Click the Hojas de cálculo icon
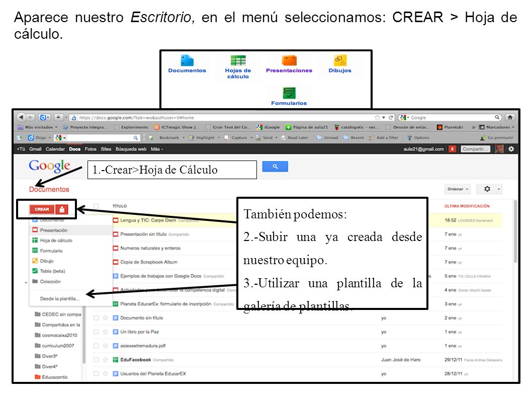532x399 pixels. [x=238, y=60]
